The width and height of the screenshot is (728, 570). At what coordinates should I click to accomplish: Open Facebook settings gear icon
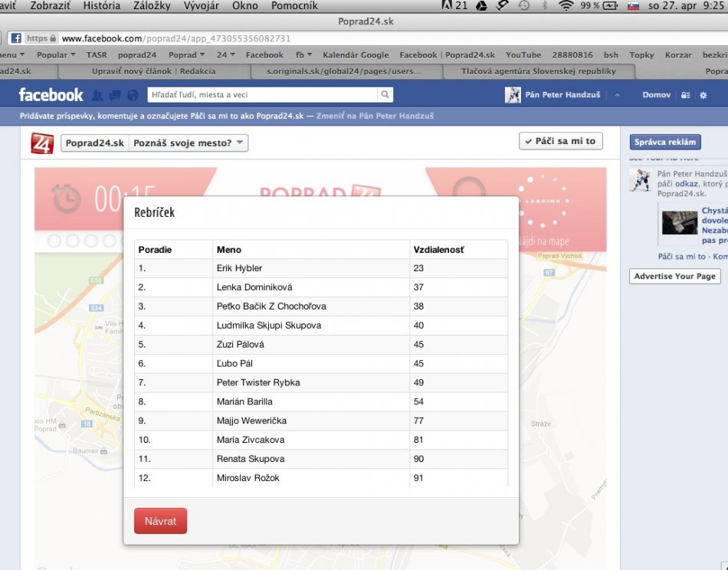[703, 95]
